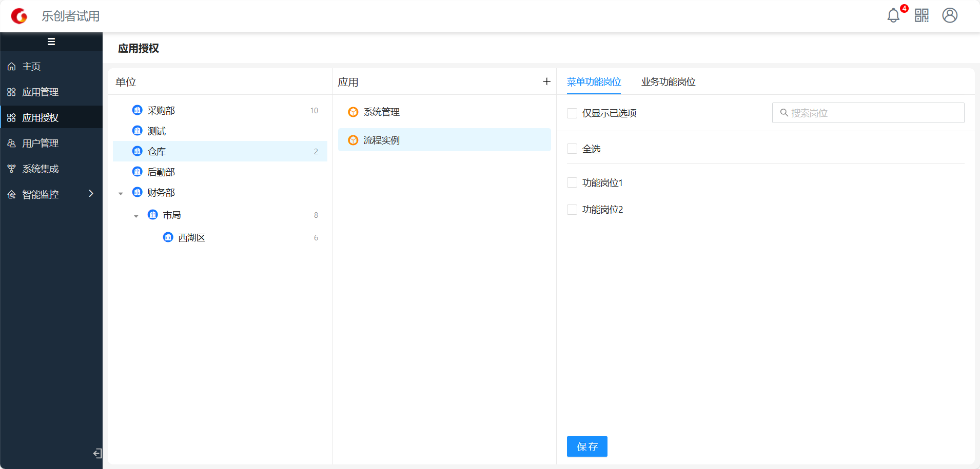
Task: Select the 西湖区 unit
Action: (191, 237)
